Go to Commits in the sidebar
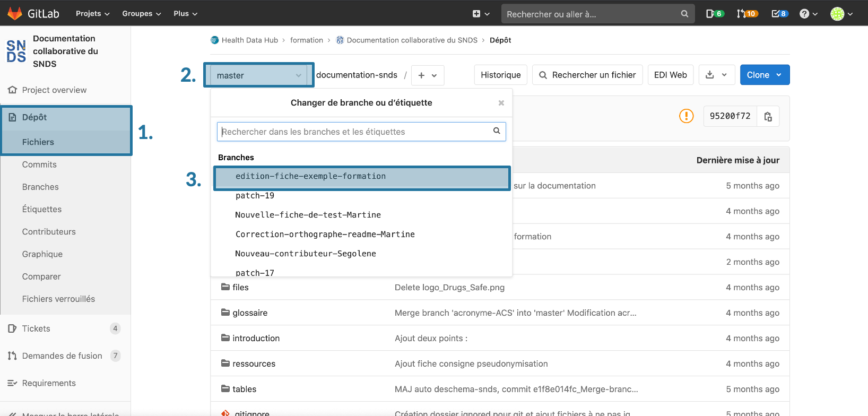 39,164
